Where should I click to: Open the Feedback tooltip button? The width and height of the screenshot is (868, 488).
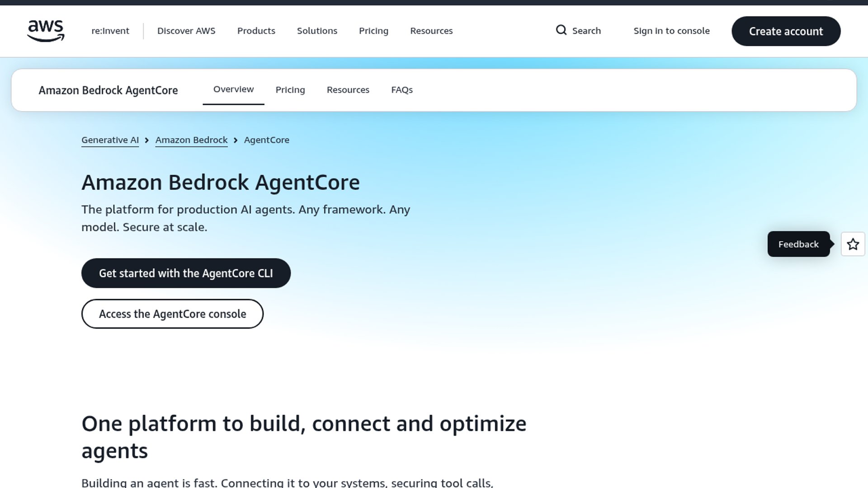click(x=798, y=244)
